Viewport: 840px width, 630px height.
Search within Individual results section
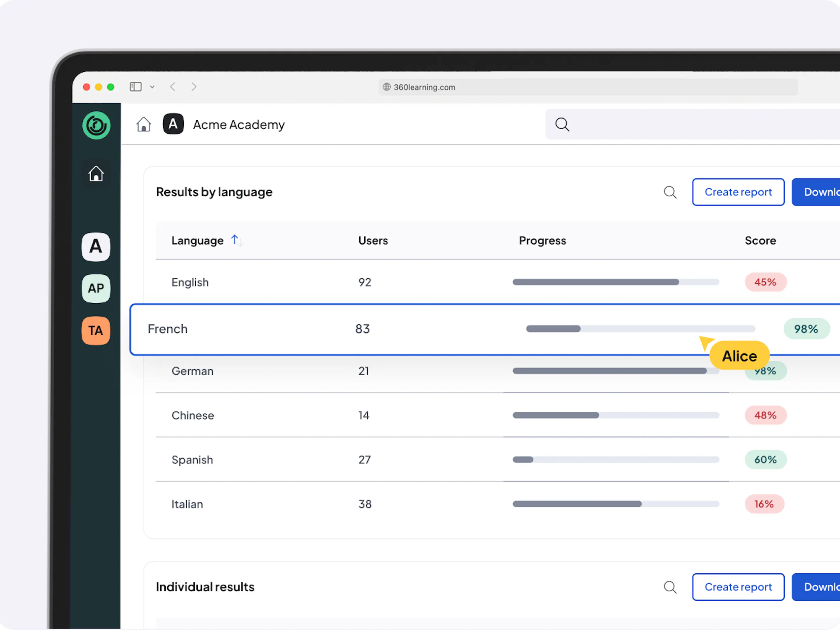pyautogui.click(x=670, y=587)
